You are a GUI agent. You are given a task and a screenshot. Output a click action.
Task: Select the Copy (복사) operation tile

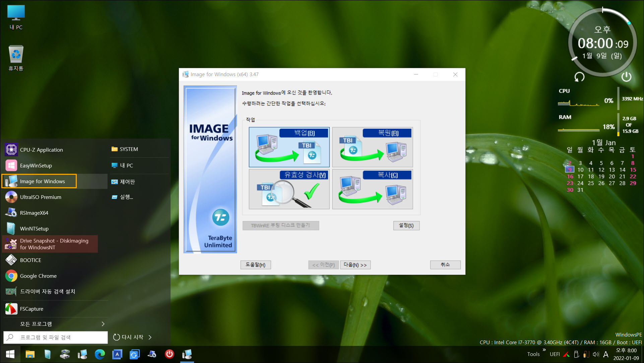372,189
